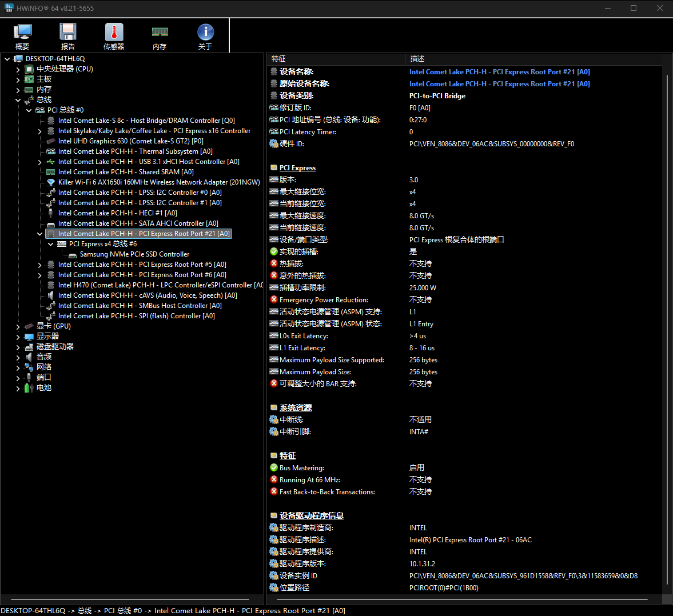Viewport: 673px width, 616px height.
Task: Click the 系统资源 section heading
Action: [296, 407]
